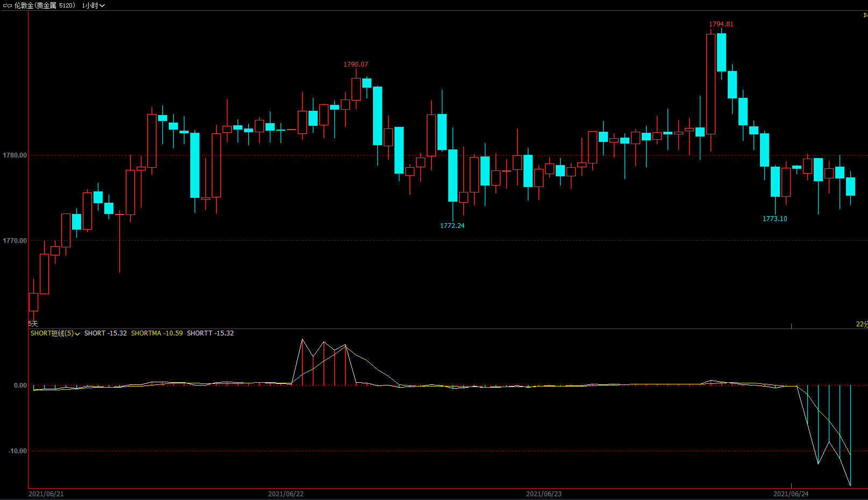Open the SHORT短线(5) indicator dropdown

(55, 333)
